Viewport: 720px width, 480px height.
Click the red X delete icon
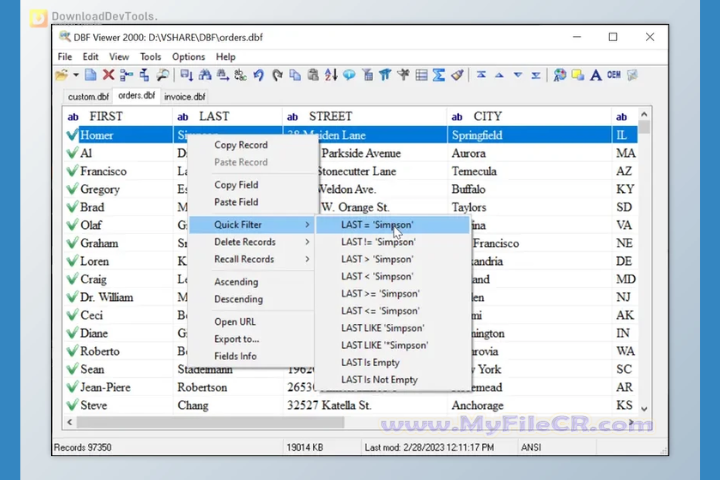(108, 75)
